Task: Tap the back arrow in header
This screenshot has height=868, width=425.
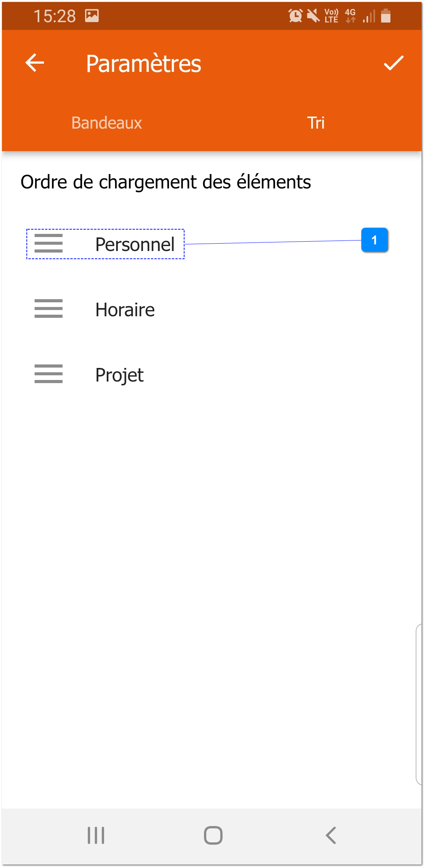Action: 35,63
